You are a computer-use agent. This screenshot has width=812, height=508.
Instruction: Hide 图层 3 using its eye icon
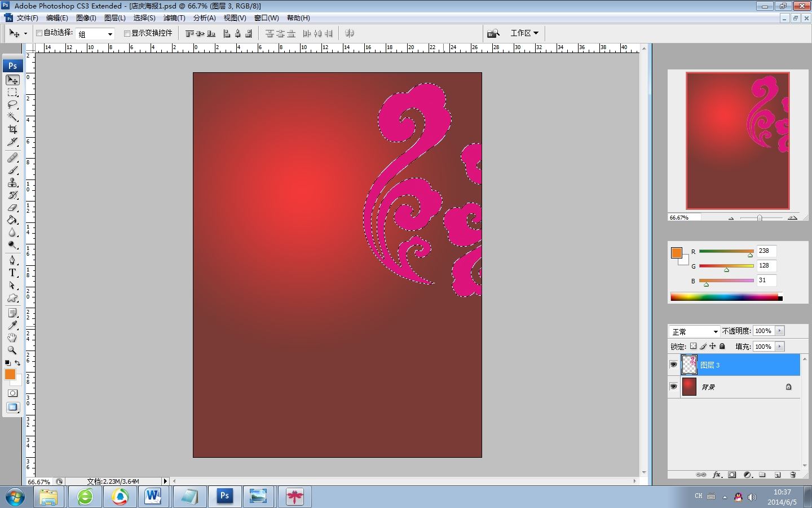point(673,365)
